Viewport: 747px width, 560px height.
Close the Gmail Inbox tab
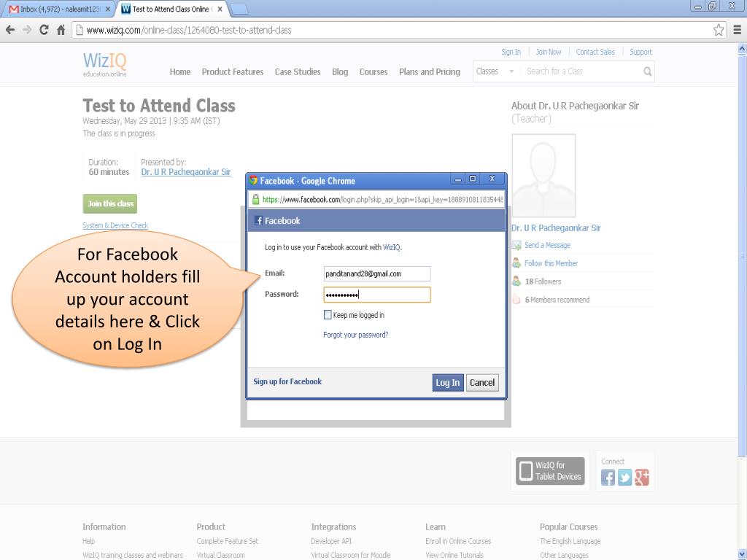(x=108, y=9)
